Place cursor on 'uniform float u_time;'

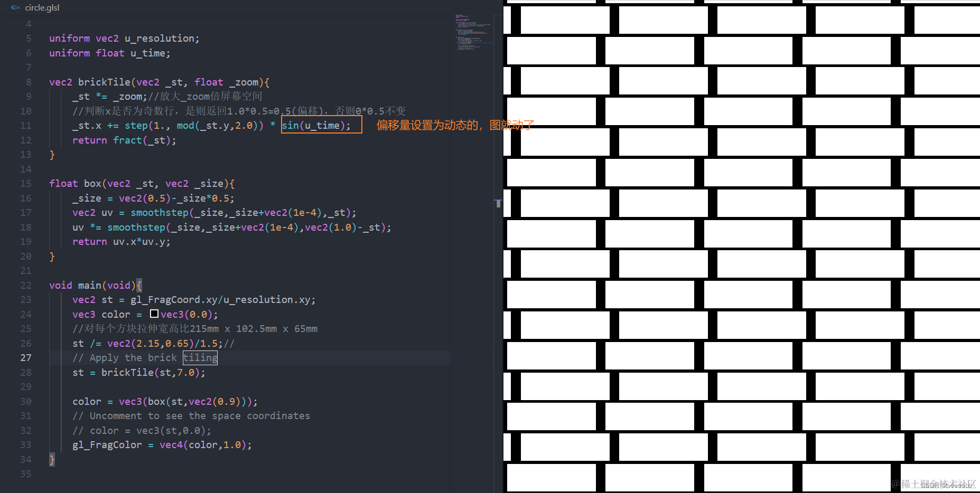tap(110, 53)
